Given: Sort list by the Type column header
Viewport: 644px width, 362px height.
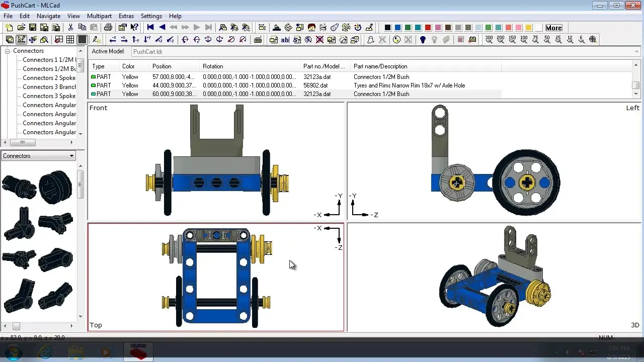Looking at the screenshot, I should click(x=104, y=66).
